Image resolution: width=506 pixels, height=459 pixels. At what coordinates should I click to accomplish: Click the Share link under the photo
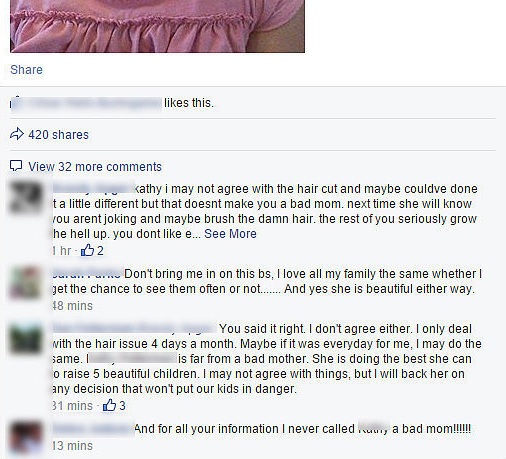(26, 70)
